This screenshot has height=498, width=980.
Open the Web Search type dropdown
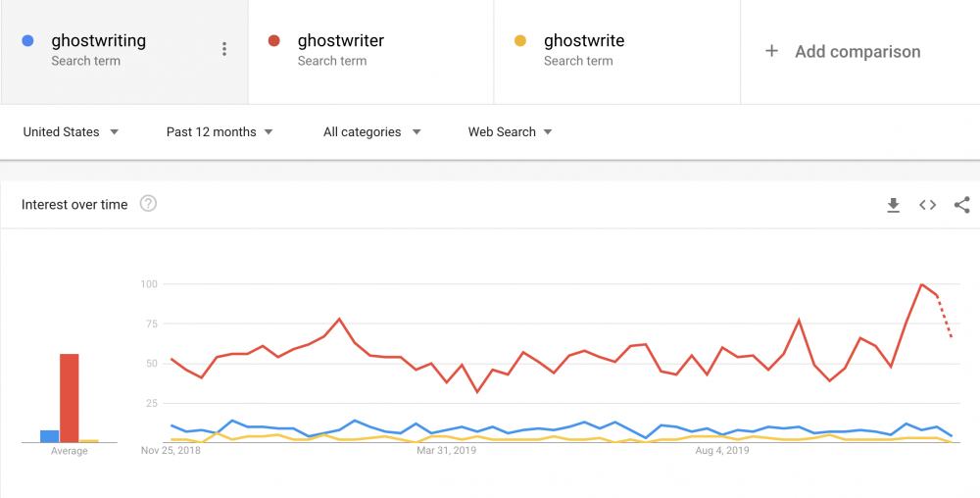coord(510,132)
